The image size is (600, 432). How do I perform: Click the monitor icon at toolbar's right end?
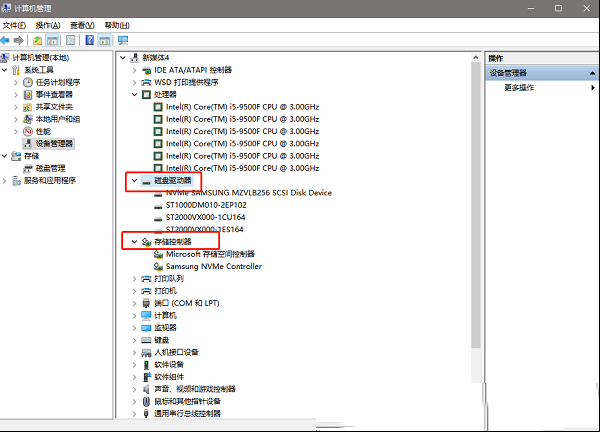(x=123, y=41)
